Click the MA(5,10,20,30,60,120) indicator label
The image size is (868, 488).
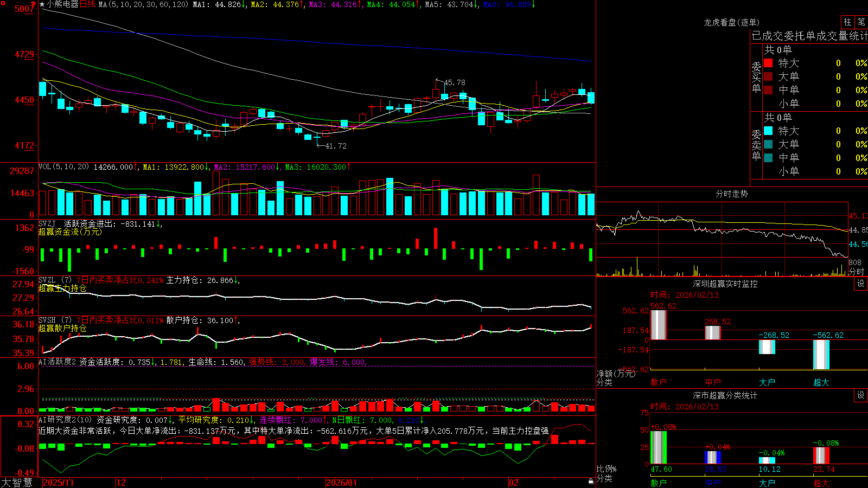tap(143, 4)
